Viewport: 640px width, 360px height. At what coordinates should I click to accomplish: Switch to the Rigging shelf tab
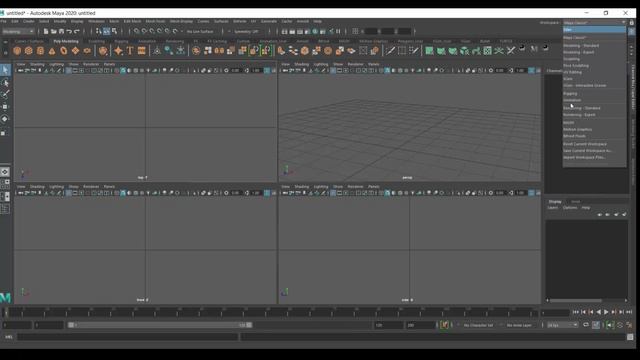point(121,41)
